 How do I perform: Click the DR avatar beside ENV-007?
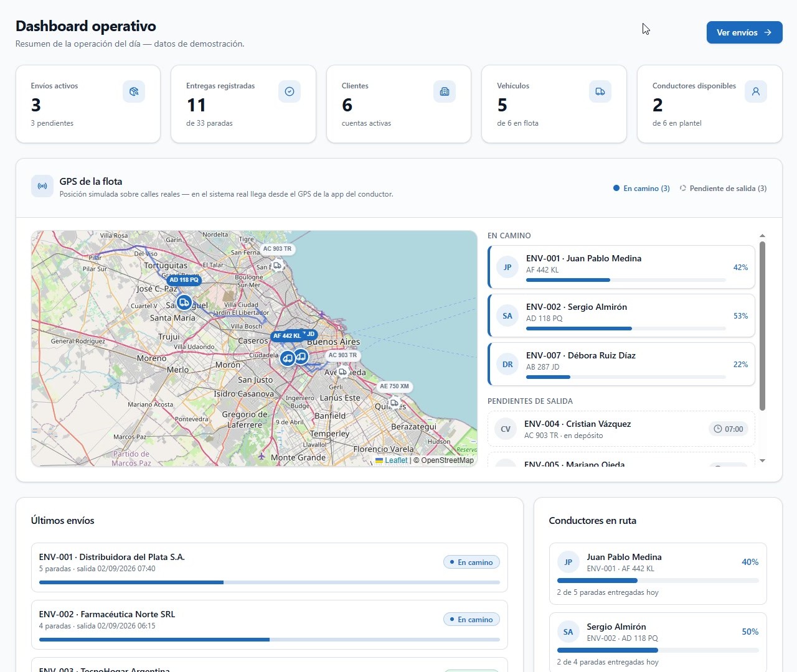point(507,365)
